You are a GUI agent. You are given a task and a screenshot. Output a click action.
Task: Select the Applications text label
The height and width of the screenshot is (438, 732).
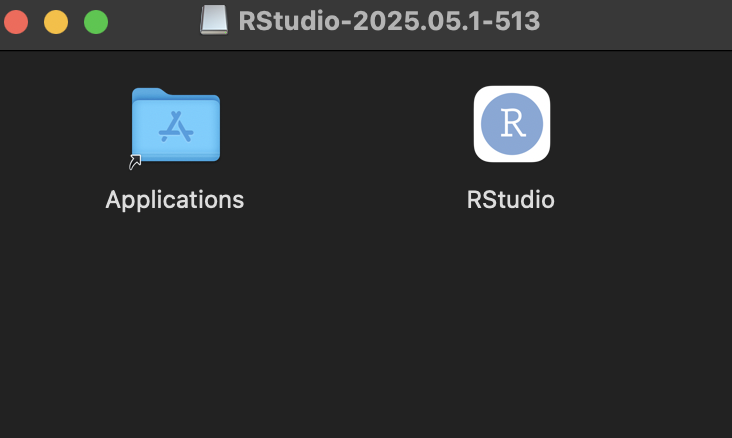point(175,200)
